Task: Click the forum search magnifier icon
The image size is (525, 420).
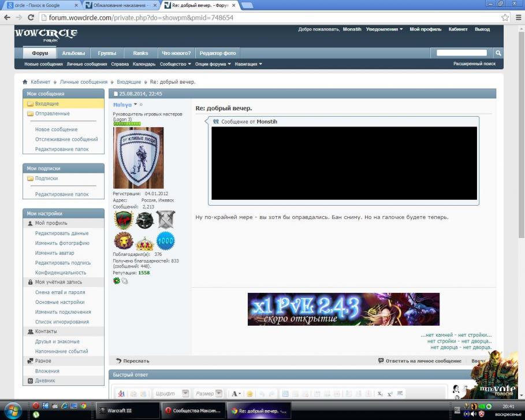Action: (498, 53)
